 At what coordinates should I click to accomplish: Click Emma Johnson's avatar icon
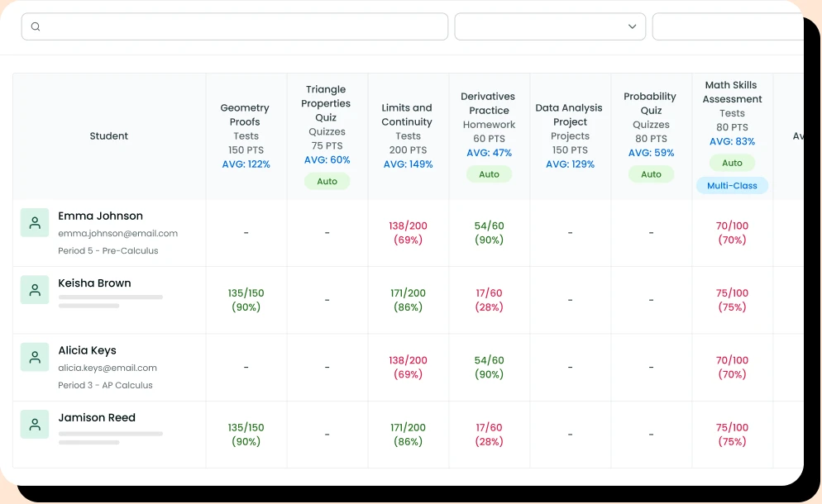coord(35,222)
